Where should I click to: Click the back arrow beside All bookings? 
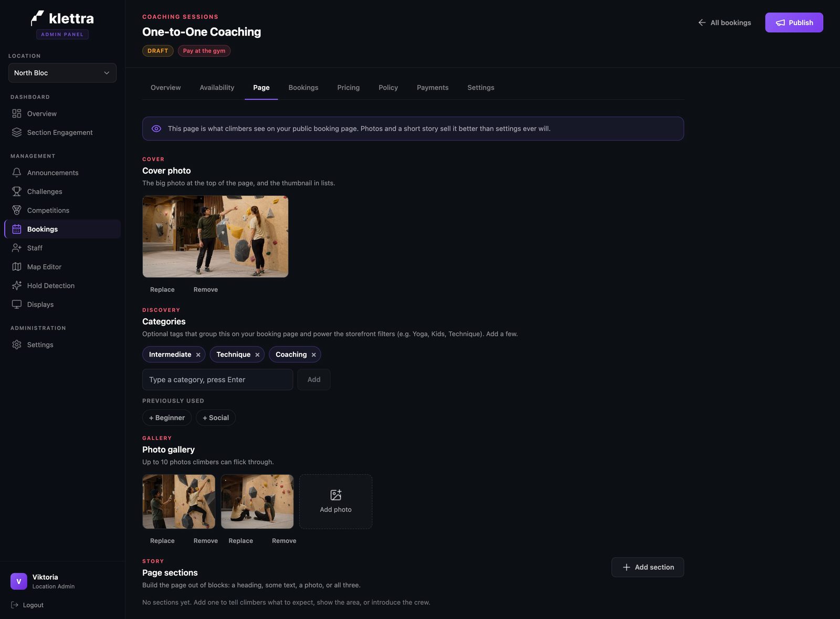tap(702, 23)
